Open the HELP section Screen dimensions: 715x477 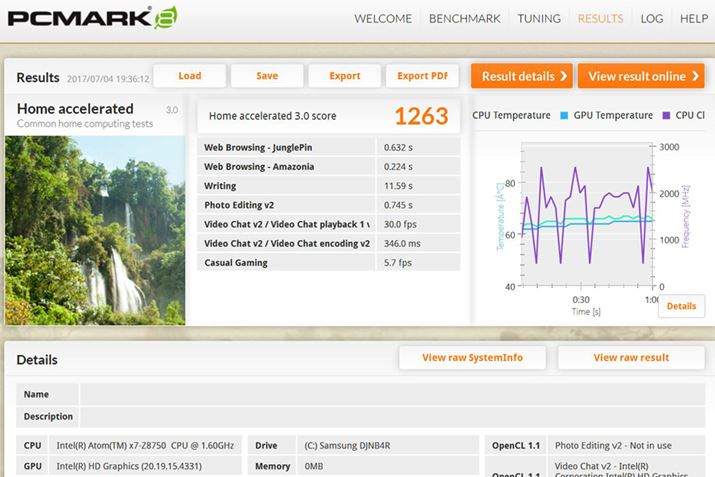[x=693, y=19]
